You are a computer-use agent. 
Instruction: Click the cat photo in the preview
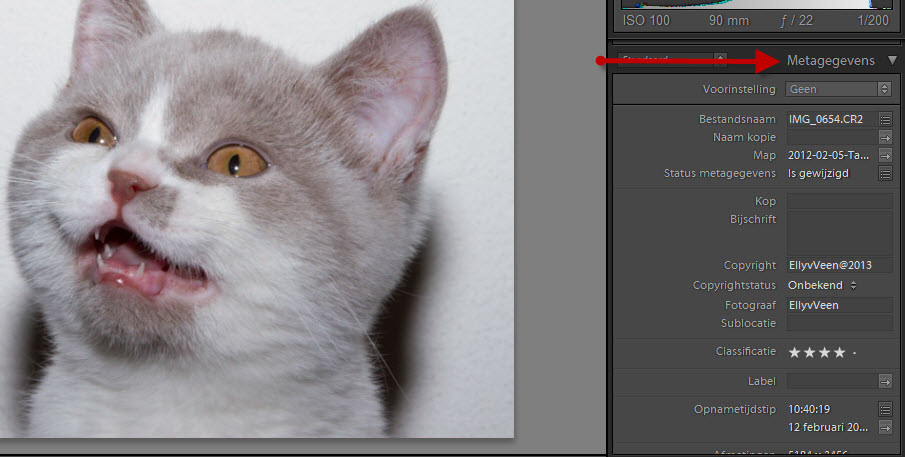click(x=250, y=220)
